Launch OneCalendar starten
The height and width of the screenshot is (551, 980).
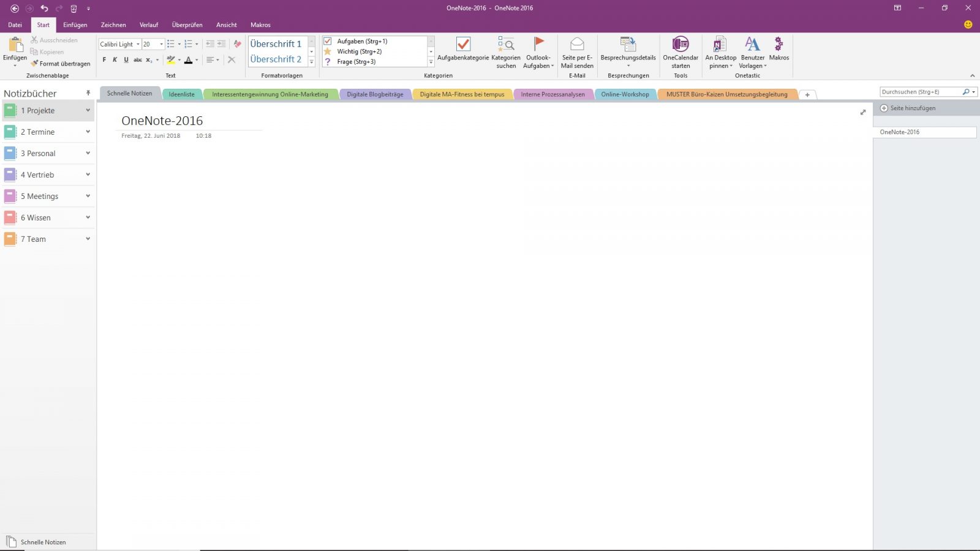pos(680,52)
